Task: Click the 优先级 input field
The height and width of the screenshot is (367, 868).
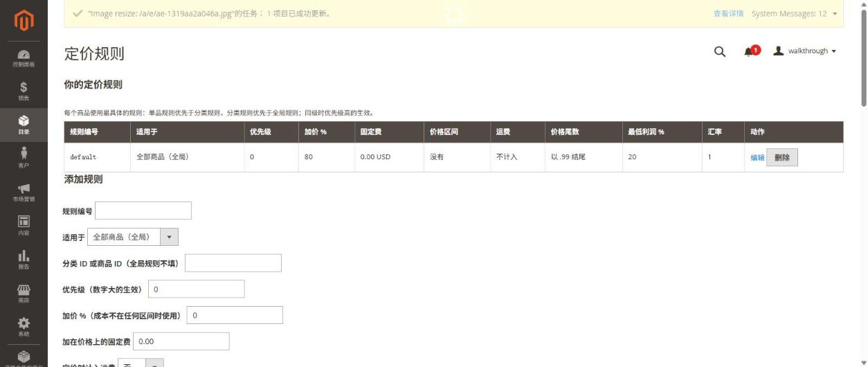Action: (x=196, y=289)
